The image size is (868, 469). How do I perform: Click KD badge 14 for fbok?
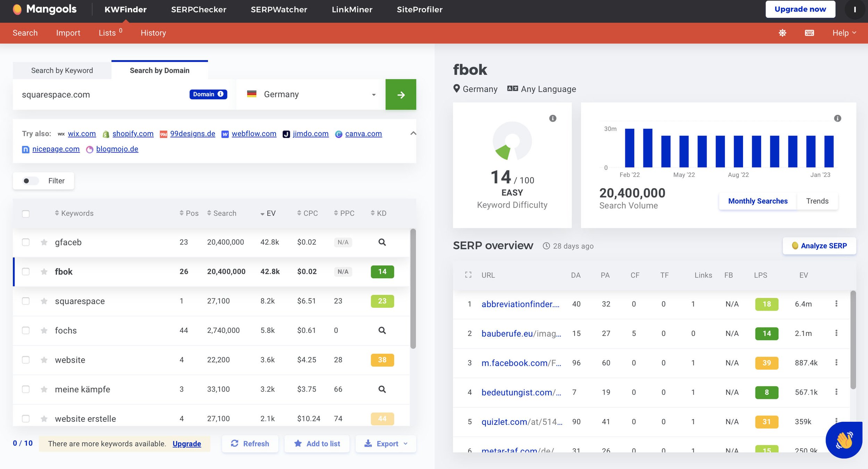pos(382,272)
